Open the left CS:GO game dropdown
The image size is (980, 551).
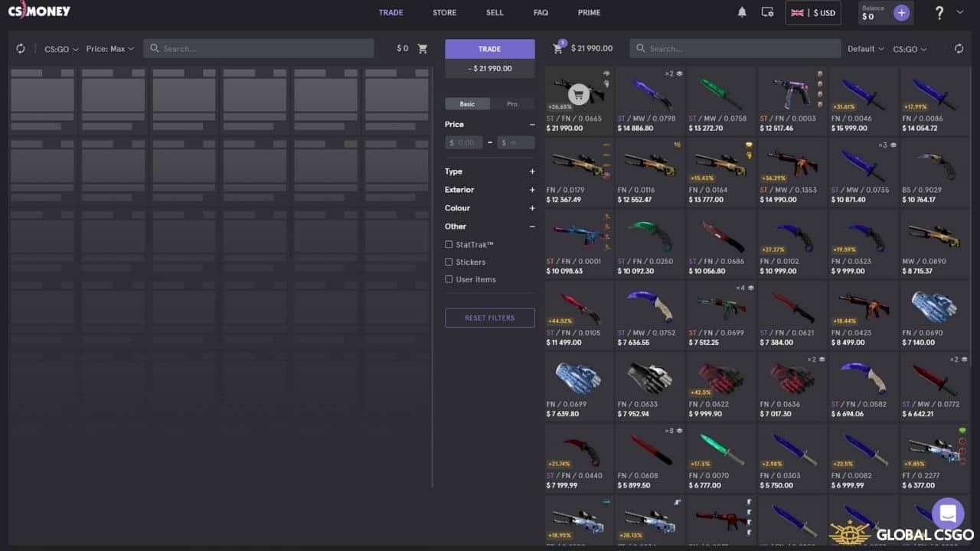tap(61, 49)
